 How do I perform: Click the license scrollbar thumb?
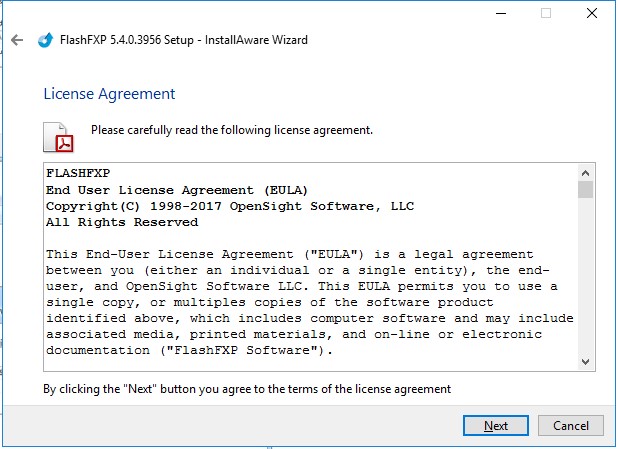pos(586,190)
